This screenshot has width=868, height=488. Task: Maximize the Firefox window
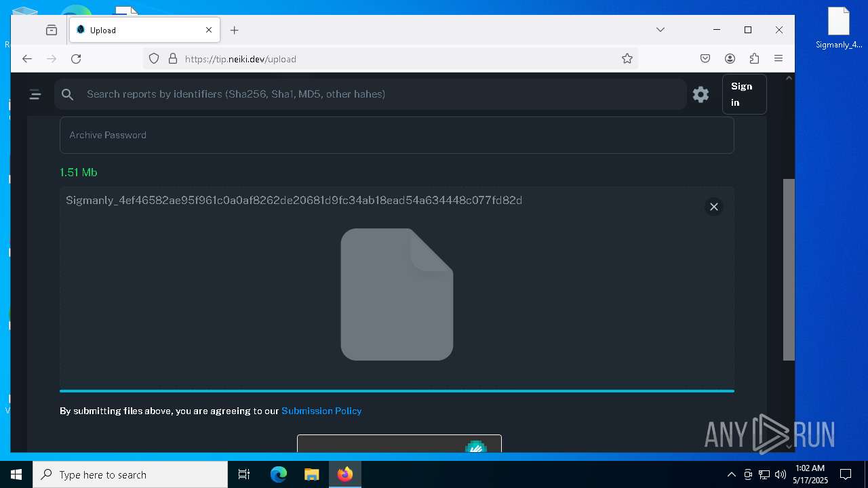pyautogui.click(x=748, y=30)
